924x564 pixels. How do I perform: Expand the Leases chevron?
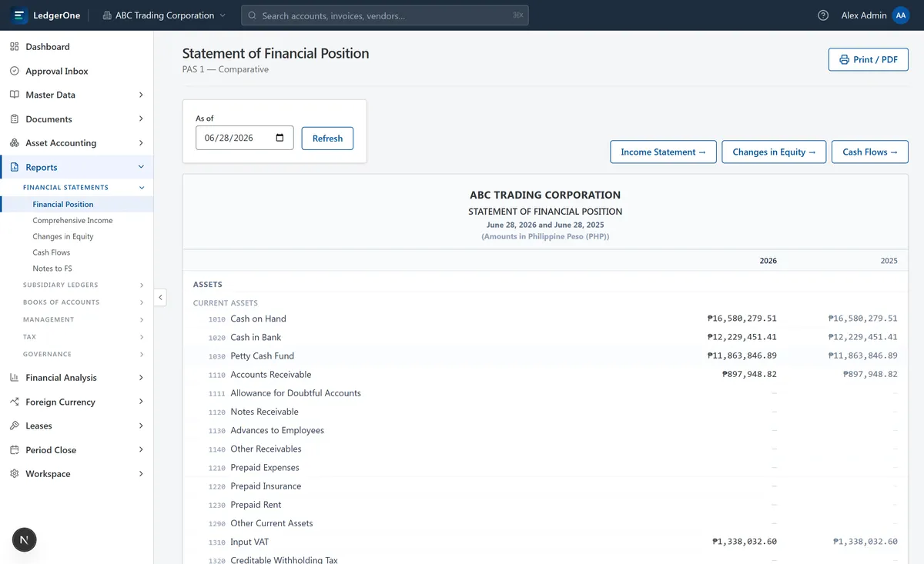[141, 426]
